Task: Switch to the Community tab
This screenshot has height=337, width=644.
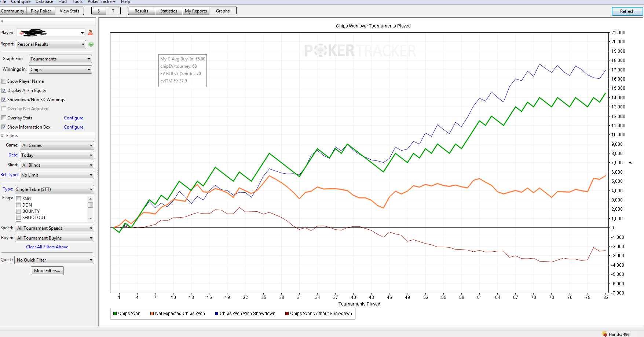Action: 12,11
